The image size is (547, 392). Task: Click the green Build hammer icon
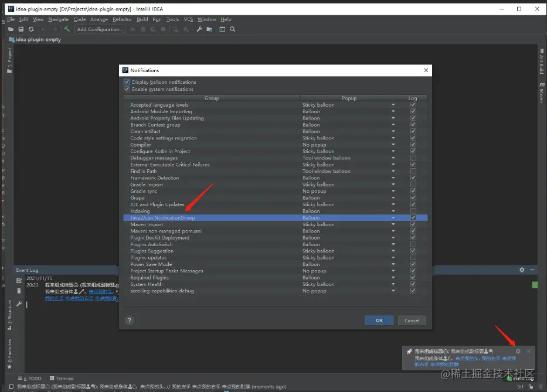click(x=67, y=29)
